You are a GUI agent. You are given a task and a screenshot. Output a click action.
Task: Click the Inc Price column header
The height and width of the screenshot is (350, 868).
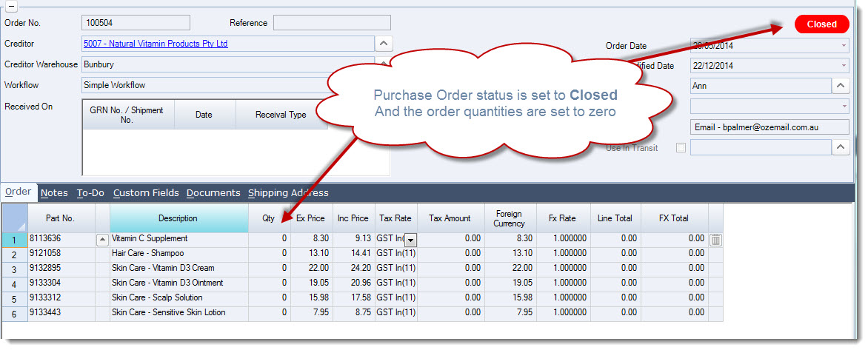[353, 218]
